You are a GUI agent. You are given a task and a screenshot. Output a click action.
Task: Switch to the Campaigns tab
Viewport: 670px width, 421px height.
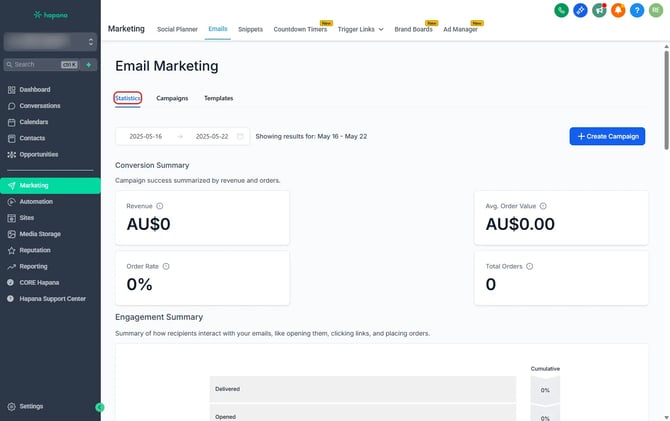tap(172, 98)
